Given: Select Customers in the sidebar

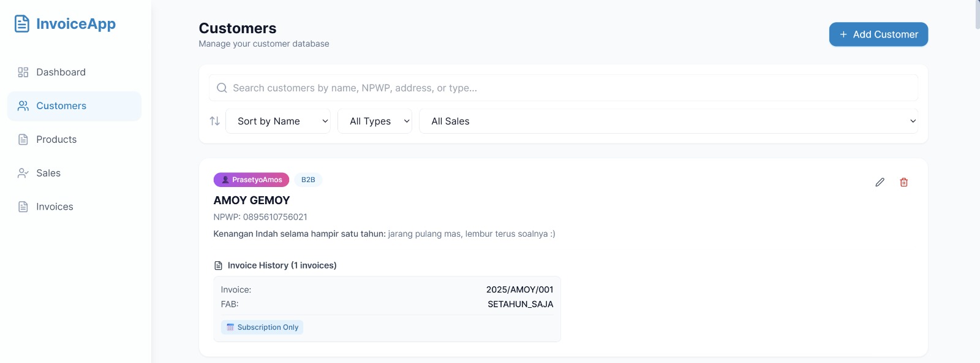Looking at the screenshot, I should [74, 106].
